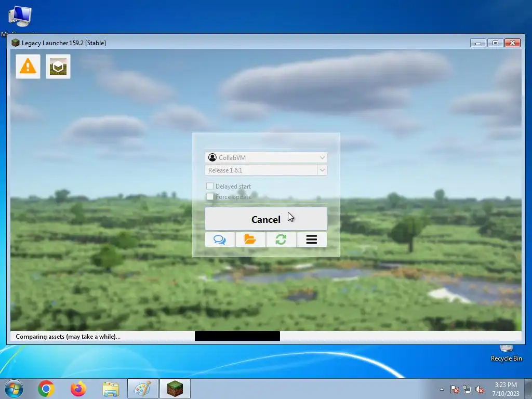
Task: Show hidden system tray icons
Action: coord(442,389)
